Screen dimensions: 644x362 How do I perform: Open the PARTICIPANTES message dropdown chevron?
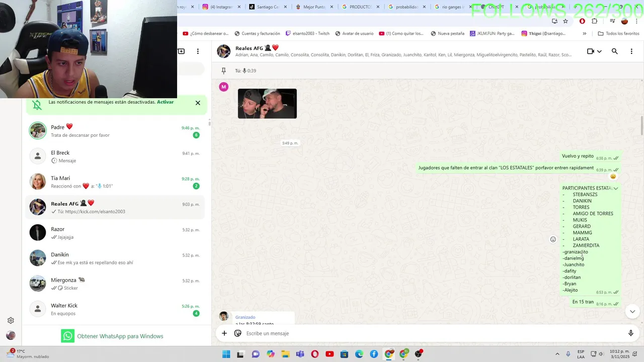[615, 189]
